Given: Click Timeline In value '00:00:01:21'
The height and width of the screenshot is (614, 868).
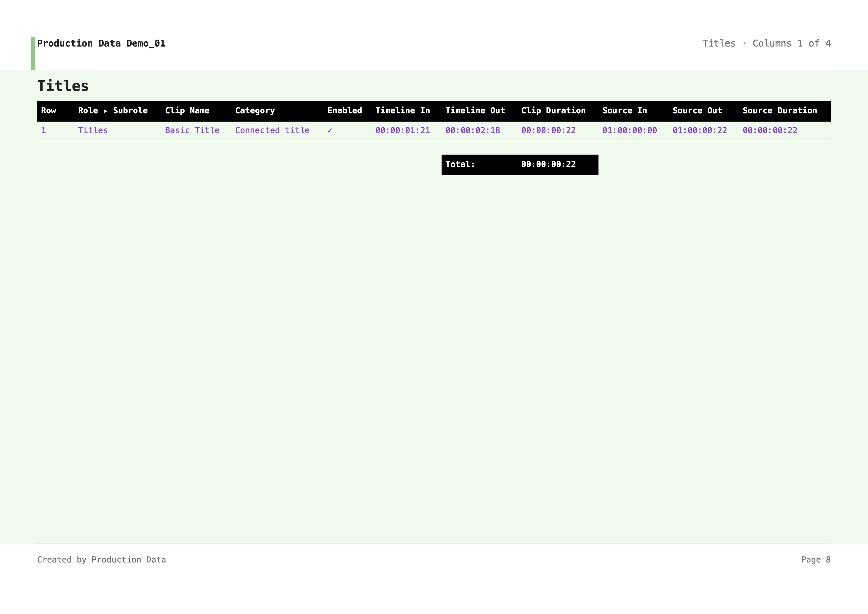Looking at the screenshot, I should coord(403,130).
